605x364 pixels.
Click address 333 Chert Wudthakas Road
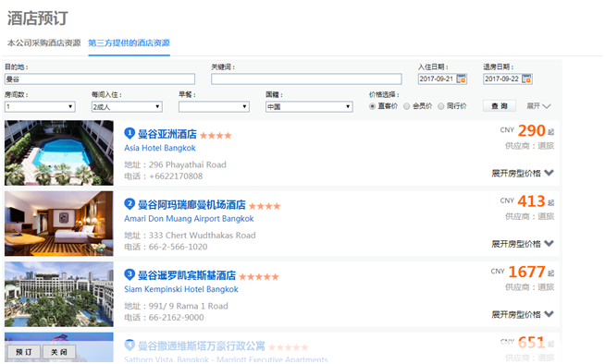pos(203,236)
